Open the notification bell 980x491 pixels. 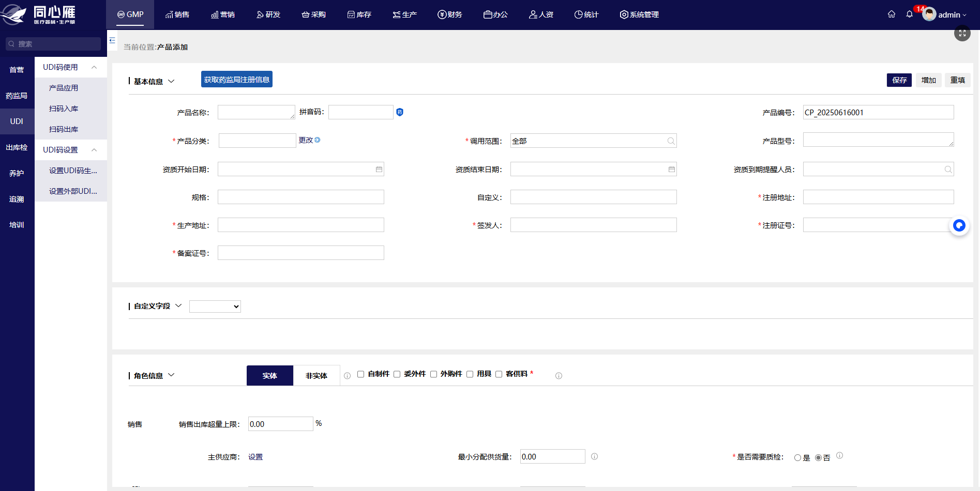910,14
